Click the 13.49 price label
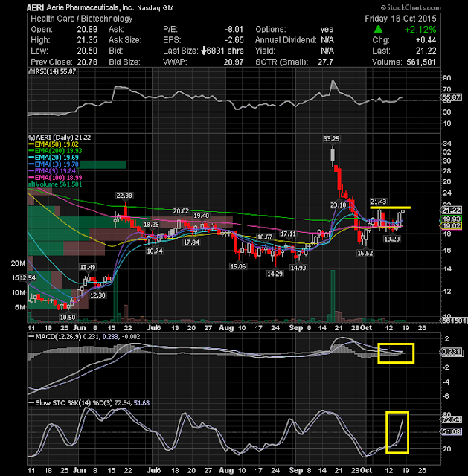 (88, 268)
